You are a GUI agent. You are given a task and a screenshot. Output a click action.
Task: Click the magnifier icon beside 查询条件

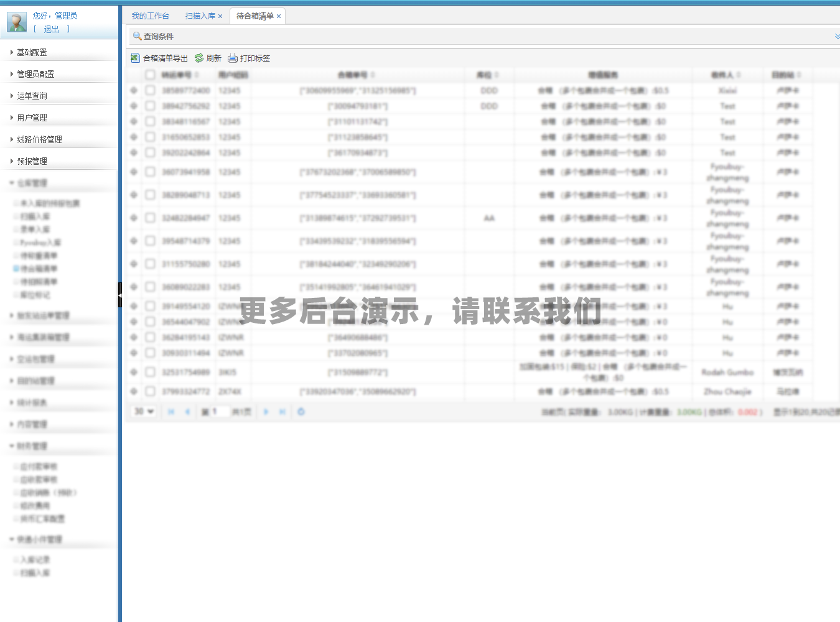pos(138,36)
